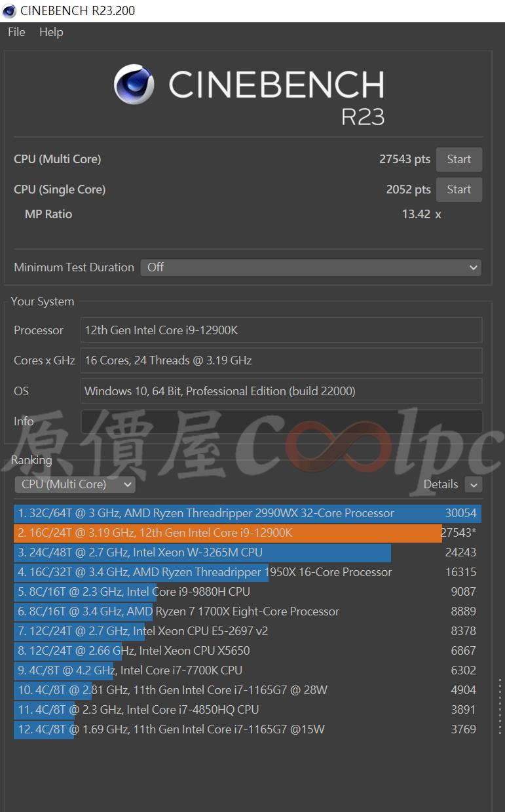Viewport: 505px width, 812px height.
Task: Click the Cinebench title bar app icon
Action: click(x=9, y=10)
